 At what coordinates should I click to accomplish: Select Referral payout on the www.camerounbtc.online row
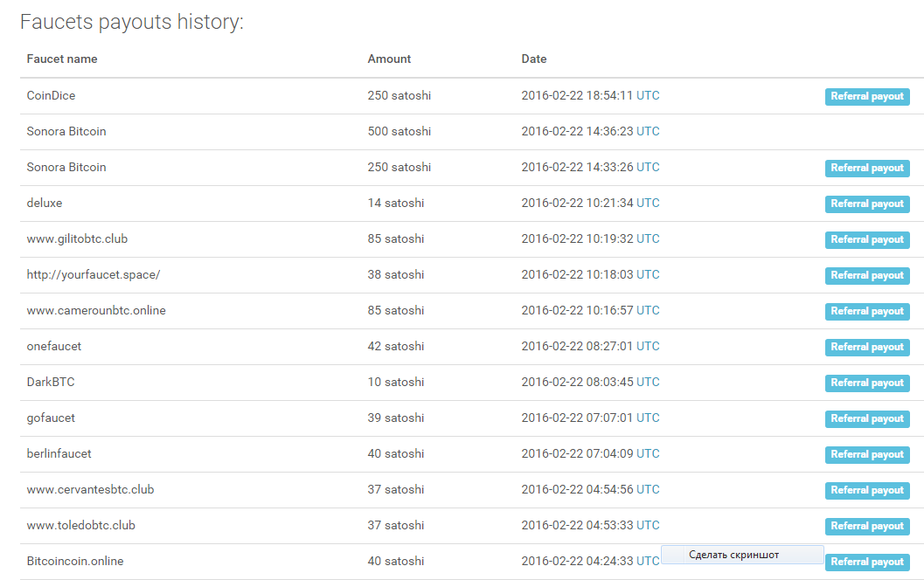(x=867, y=312)
